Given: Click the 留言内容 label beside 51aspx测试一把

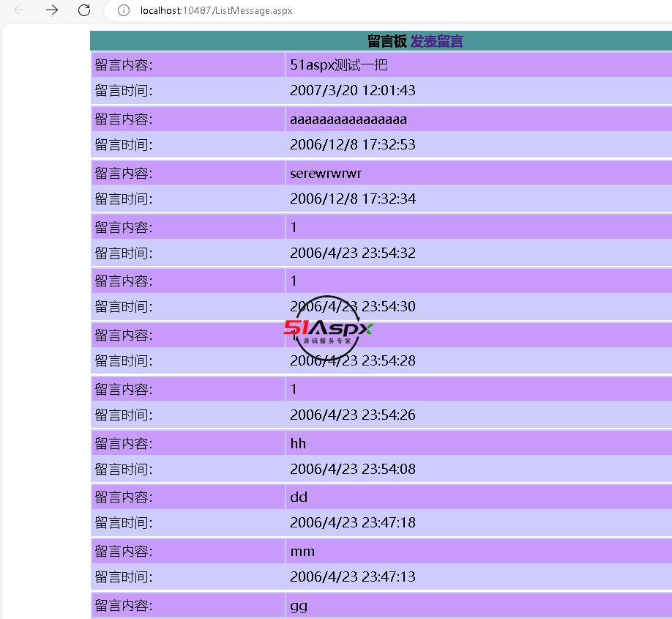Looking at the screenshot, I should (124, 64).
